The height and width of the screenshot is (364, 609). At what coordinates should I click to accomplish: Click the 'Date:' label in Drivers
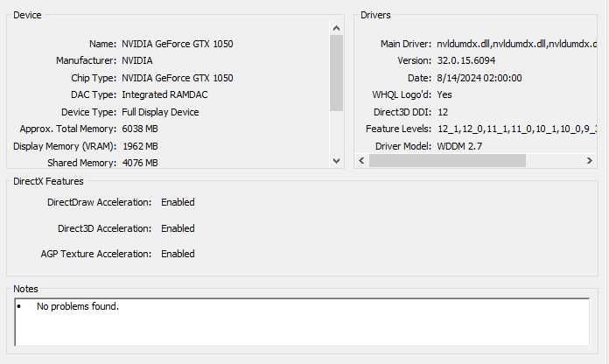pos(419,78)
